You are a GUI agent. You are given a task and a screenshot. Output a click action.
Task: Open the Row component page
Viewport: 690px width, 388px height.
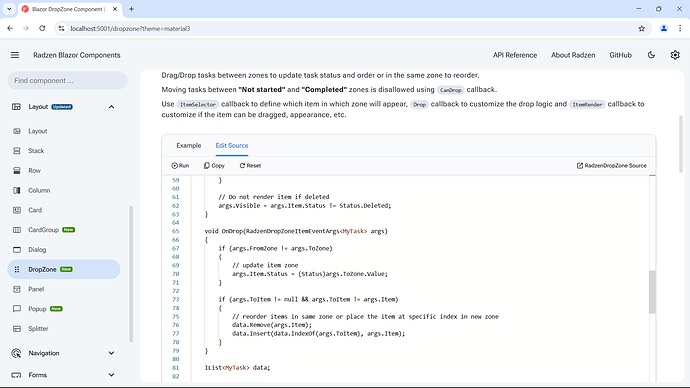(x=34, y=171)
